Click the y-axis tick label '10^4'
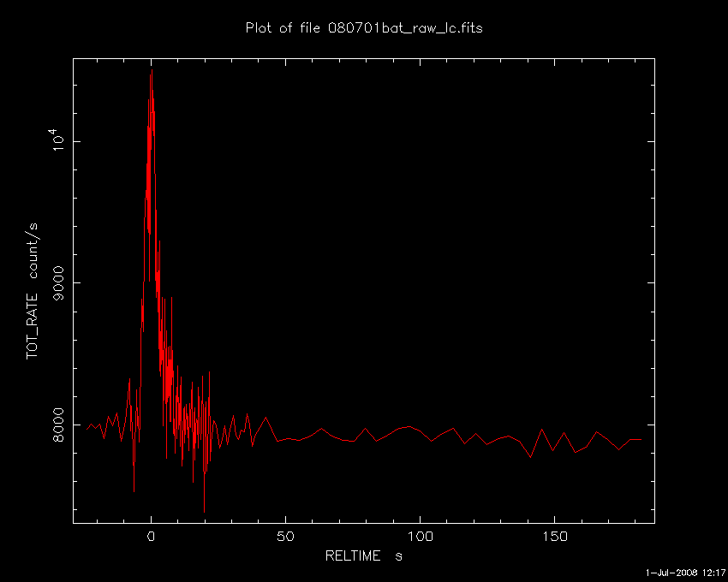Screen dimensions: 728x582 (x=57, y=140)
